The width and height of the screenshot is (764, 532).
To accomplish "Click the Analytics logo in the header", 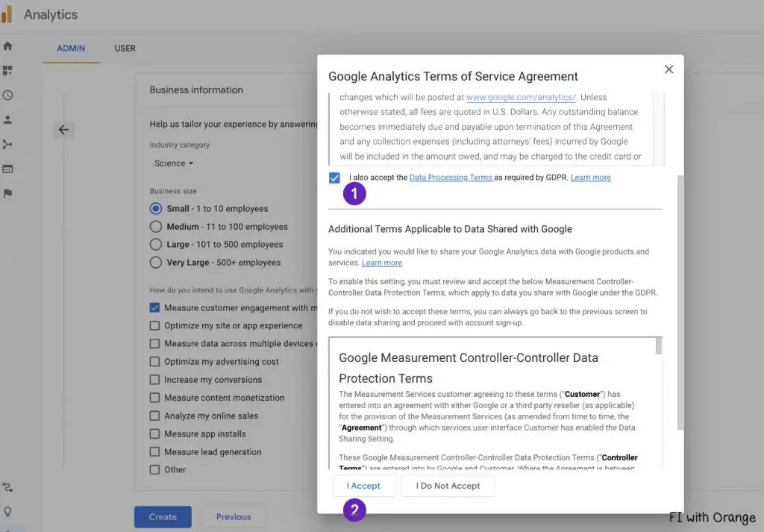I will click(x=7, y=15).
